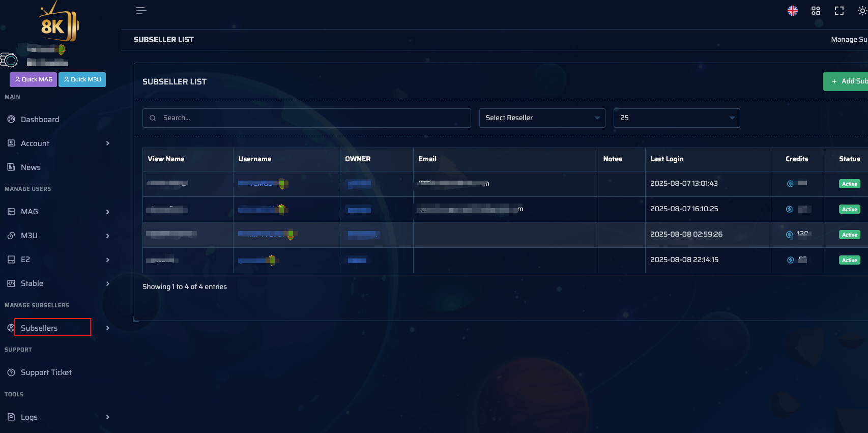Expand the M3U menu chevron
Screen dimensions: 868x433
[107, 236]
